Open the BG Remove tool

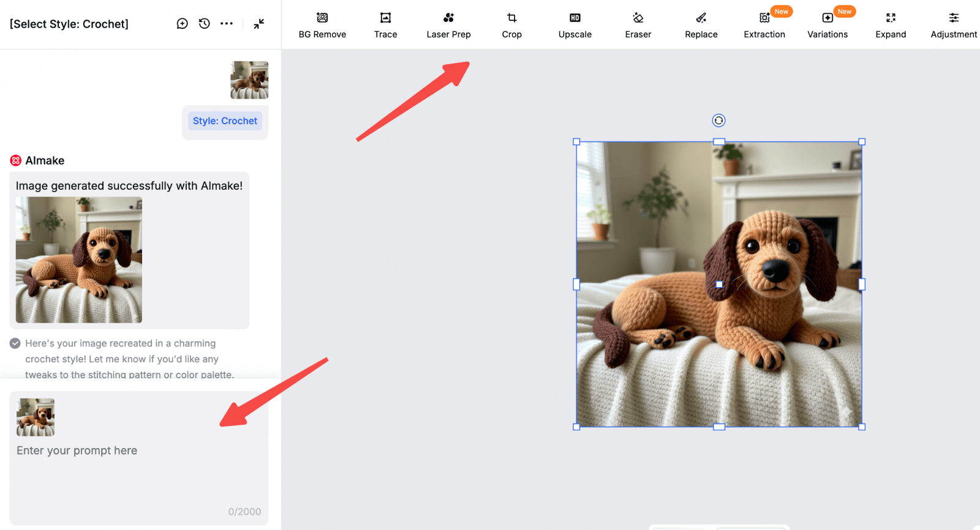pyautogui.click(x=322, y=25)
